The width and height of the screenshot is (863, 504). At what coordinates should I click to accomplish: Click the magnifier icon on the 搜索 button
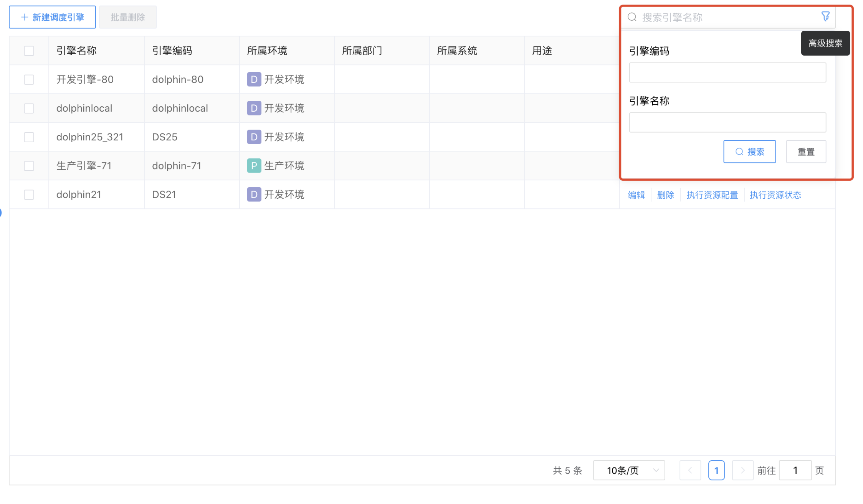point(739,152)
